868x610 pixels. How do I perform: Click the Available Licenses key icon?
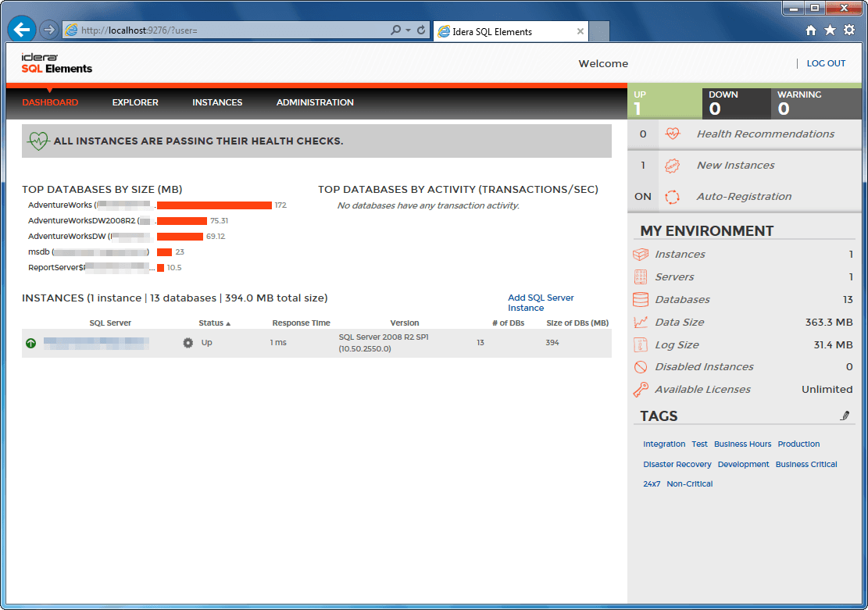[641, 390]
